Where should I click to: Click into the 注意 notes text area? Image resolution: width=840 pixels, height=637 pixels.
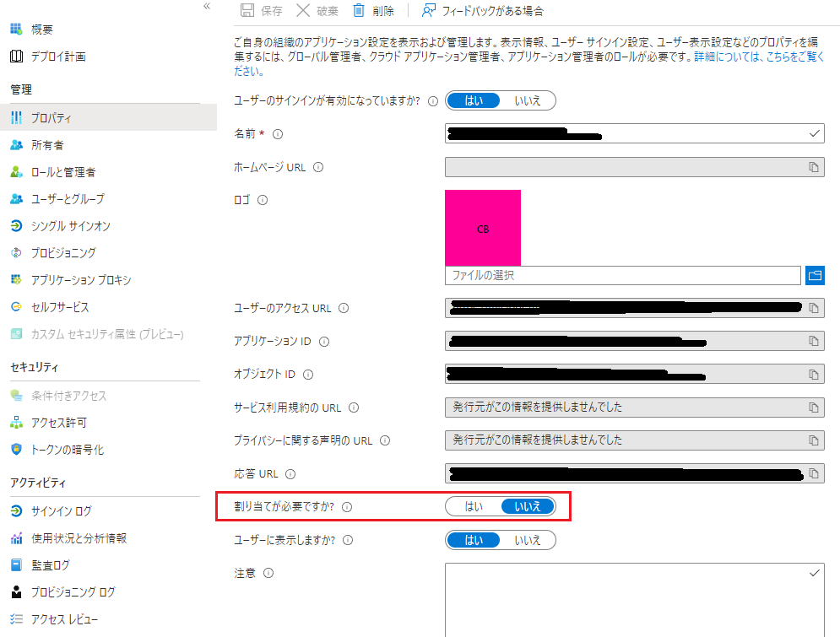(633, 599)
